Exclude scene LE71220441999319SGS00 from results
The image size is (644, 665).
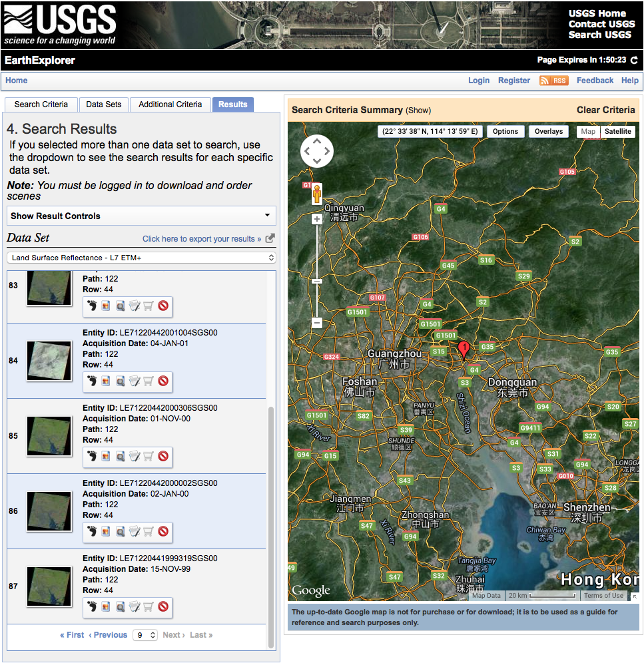pyautogui.click(x=163, y=606)
